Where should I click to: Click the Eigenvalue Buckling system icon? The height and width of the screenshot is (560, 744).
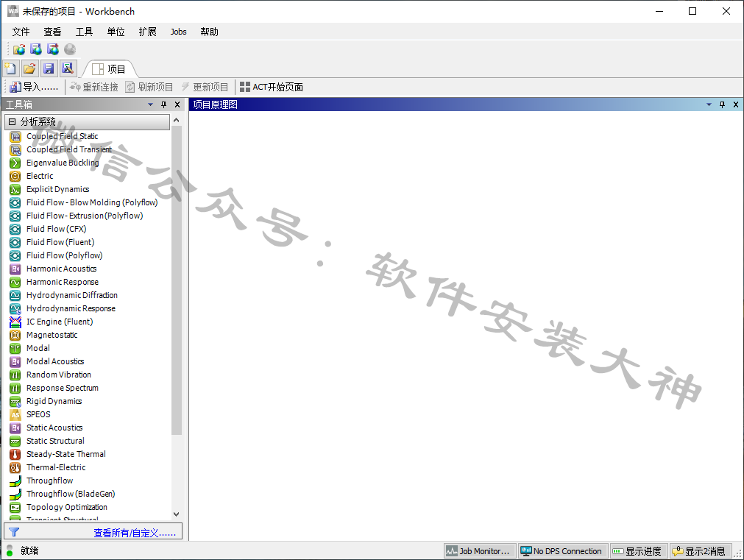coord(15,163)
